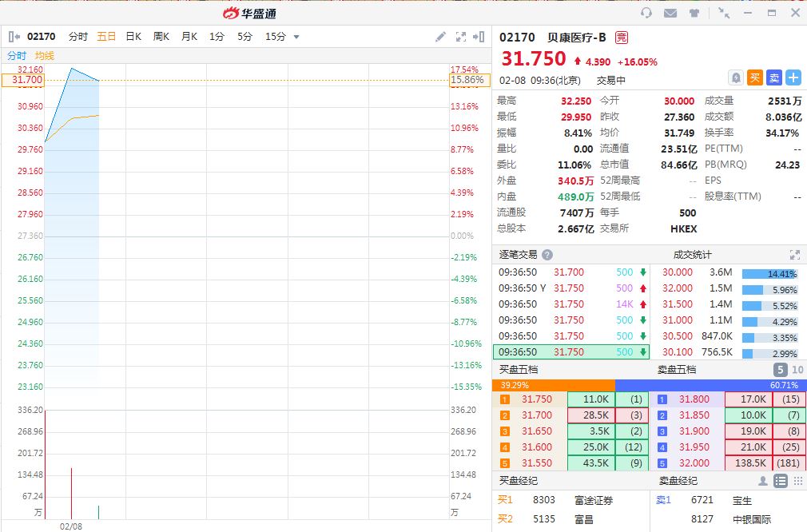Screen dimensions: 807x532
Task: Open the messages envelope icon
Action: tap(670, 13)
